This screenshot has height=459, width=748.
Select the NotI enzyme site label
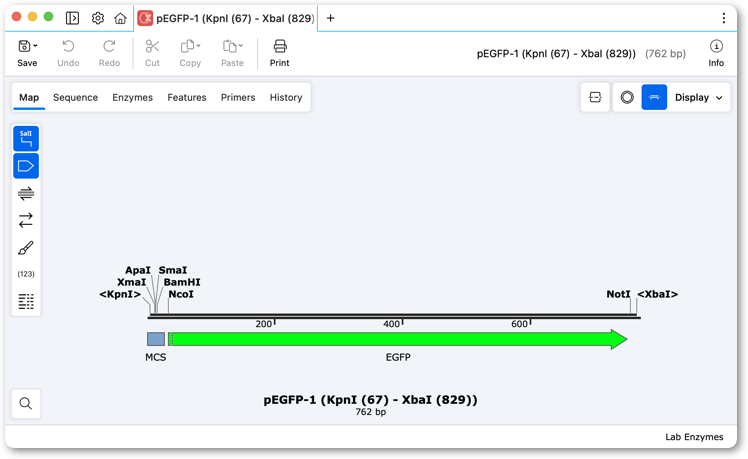[x=618, y=294]
